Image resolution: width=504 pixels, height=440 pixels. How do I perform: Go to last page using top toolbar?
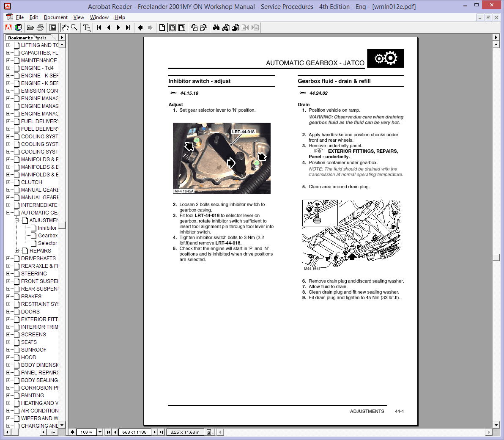point(128,27)
